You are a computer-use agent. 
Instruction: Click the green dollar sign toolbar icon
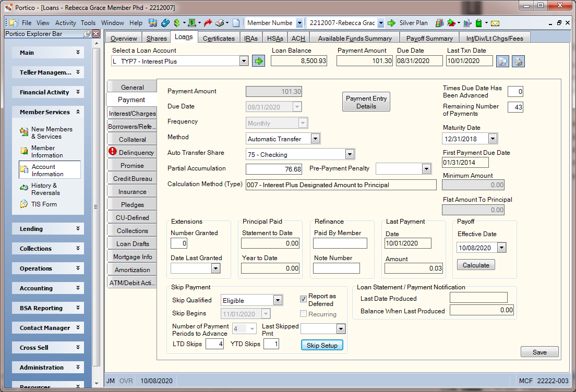(x=177, y=23)
